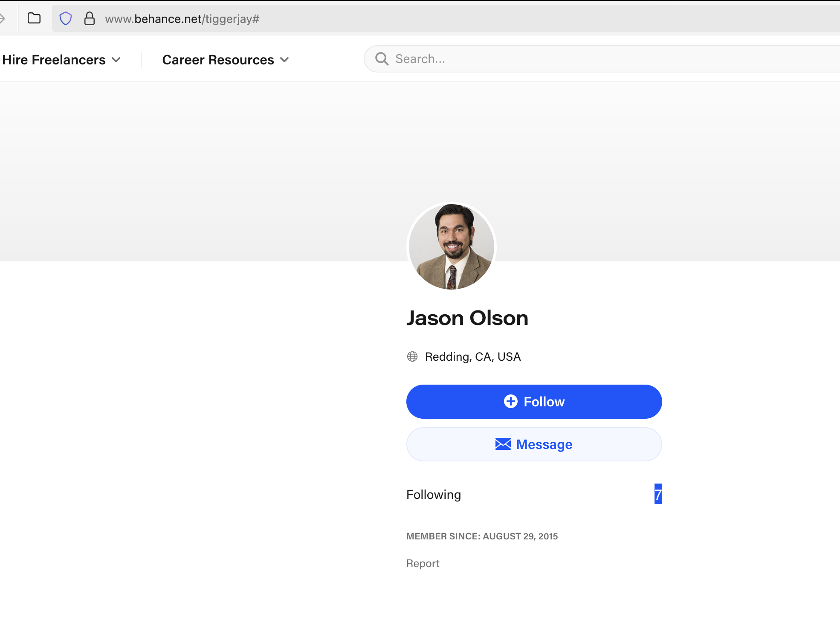The height and width of the screenshot is (620, 840).
Task: Click the plus icon on Follow button
Action: pos(510,401)
